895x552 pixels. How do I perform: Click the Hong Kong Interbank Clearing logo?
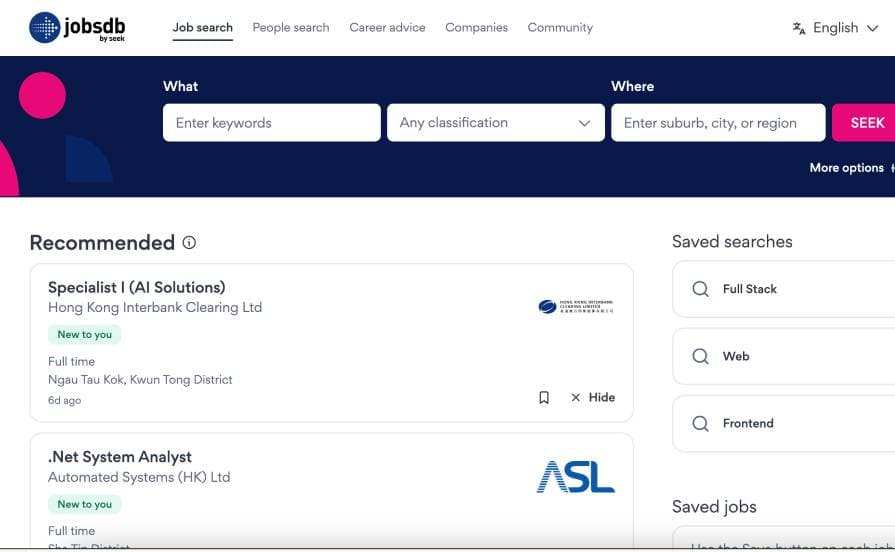[575, 307]
